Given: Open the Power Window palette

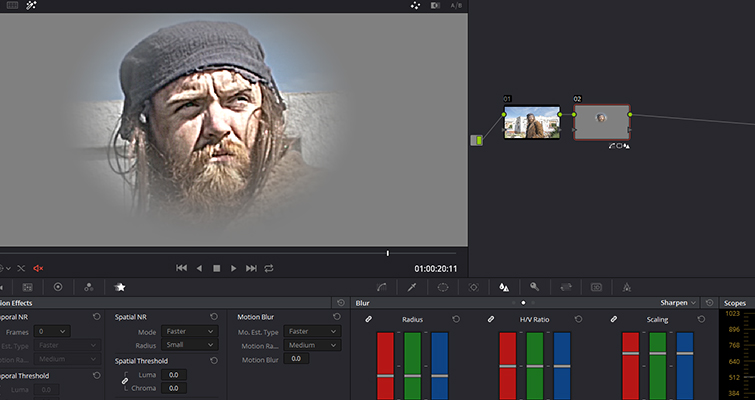Looking at the screenshot, I should click(442, 287).
